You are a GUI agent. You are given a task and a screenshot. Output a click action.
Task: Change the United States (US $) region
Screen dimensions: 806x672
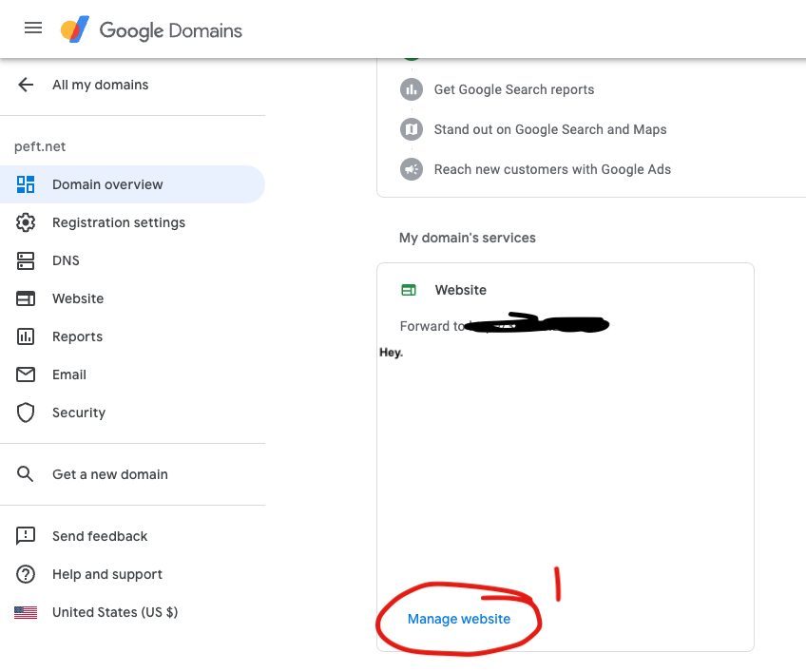click(x=114, y=612)
